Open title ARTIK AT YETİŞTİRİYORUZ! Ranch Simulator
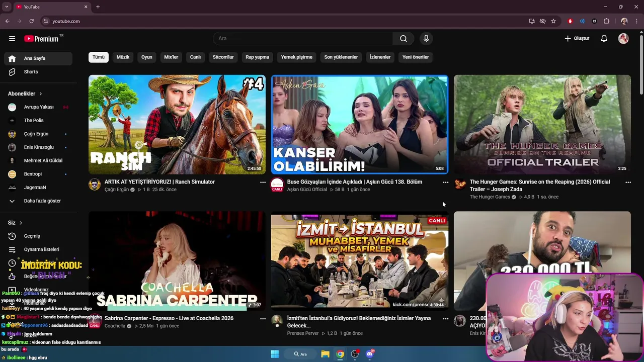The image size is (644, 362). pyautogui.click(x=159, y=182)
